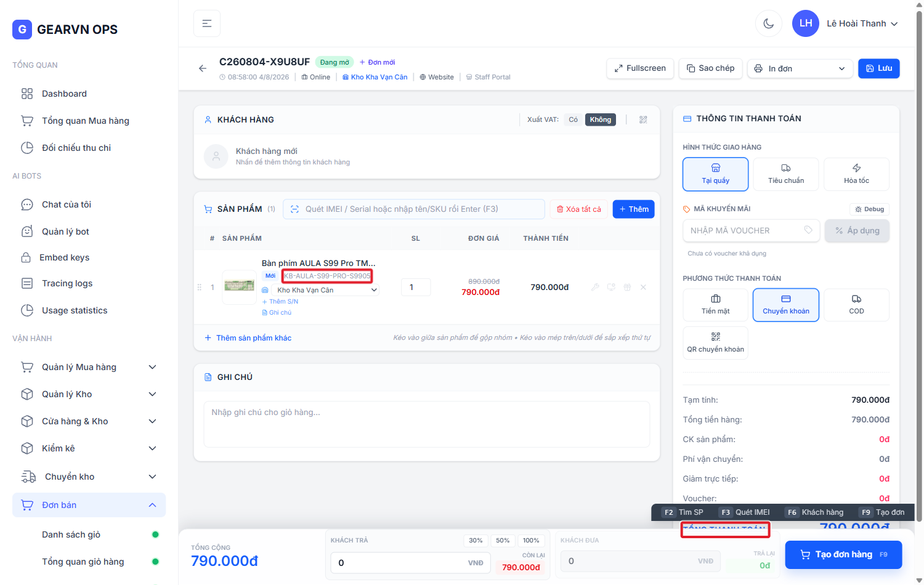Grab the product row drag handle
The height and width of the screenshot is (585, 924).
199,287
